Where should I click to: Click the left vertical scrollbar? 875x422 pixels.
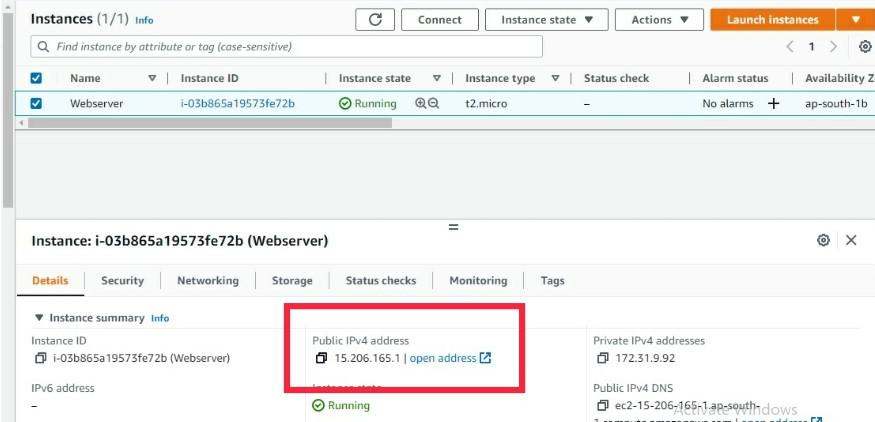(x=7, y=109)
